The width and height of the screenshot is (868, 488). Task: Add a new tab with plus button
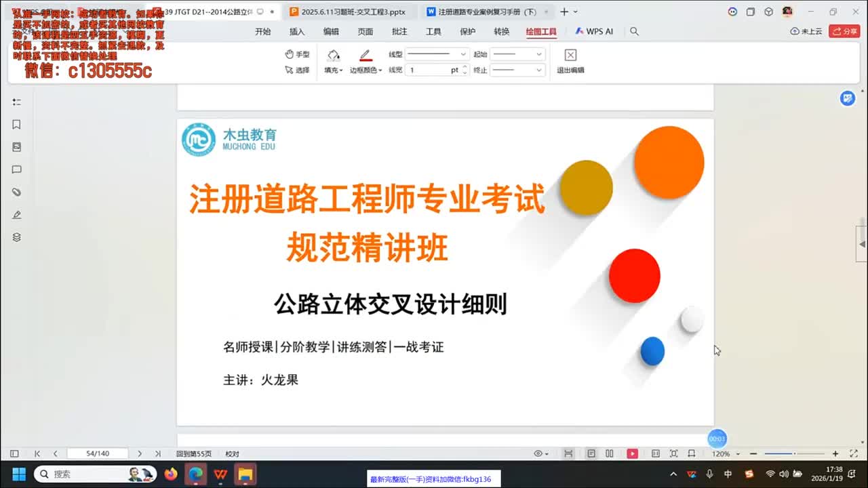[564, 12]
